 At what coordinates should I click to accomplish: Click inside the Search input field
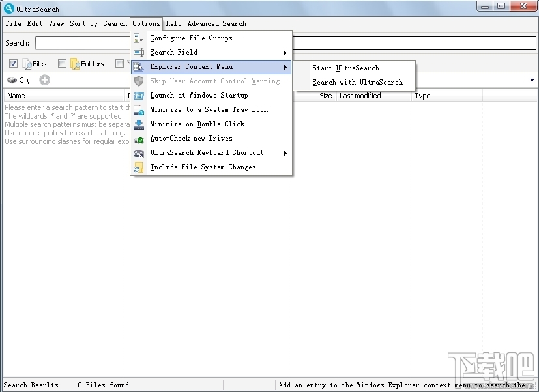pos(285,43)
